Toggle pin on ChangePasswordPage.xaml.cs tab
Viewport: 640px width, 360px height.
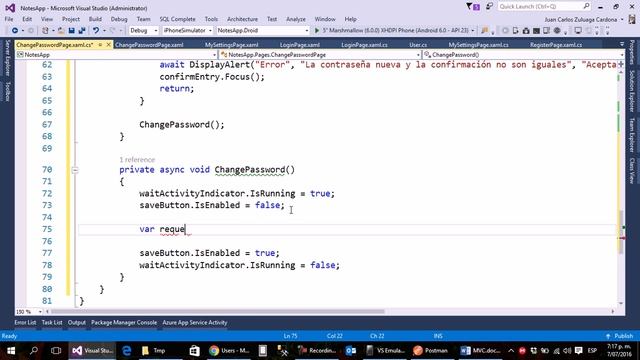100,44
